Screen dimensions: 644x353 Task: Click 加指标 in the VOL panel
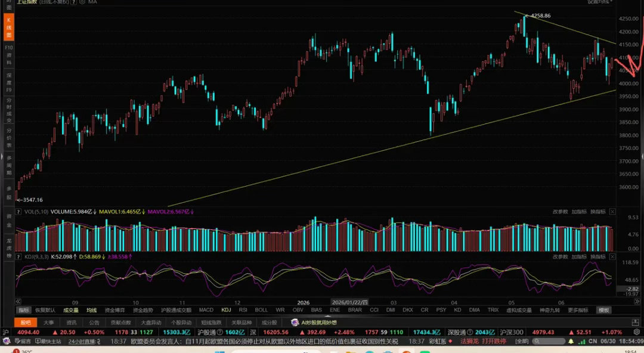point(579,212)
